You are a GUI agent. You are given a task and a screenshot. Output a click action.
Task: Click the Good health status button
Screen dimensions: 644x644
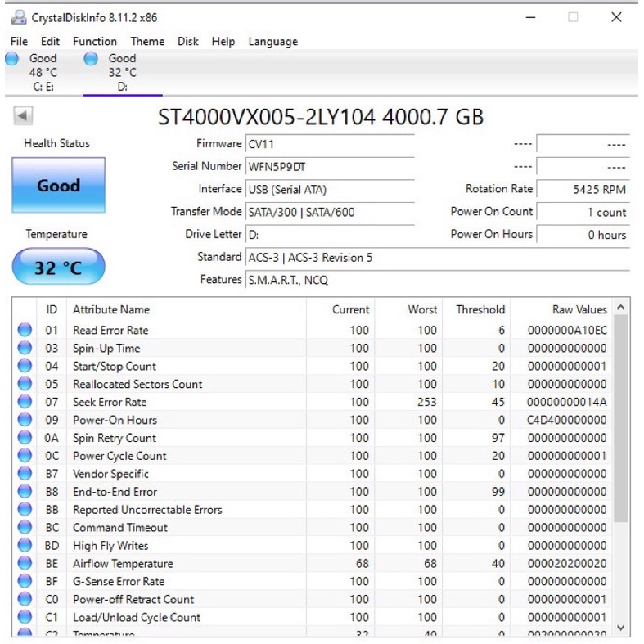pyautogui.click(x=58, y=185)
